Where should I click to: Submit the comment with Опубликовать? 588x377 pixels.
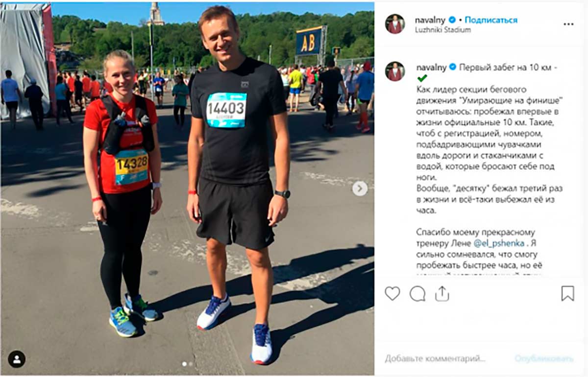544,358
